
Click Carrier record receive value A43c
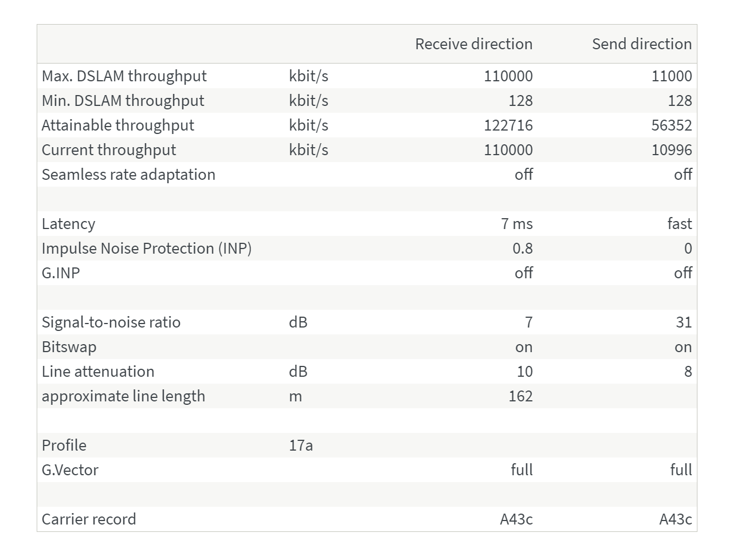pyautogui.click(x=516, y=519)
